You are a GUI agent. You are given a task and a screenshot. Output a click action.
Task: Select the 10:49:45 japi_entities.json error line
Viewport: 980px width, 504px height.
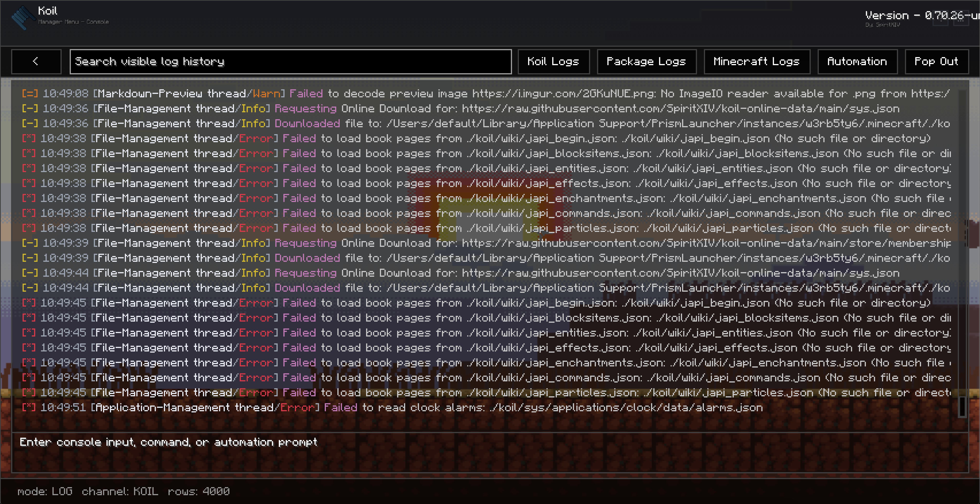tap(486, 333)
